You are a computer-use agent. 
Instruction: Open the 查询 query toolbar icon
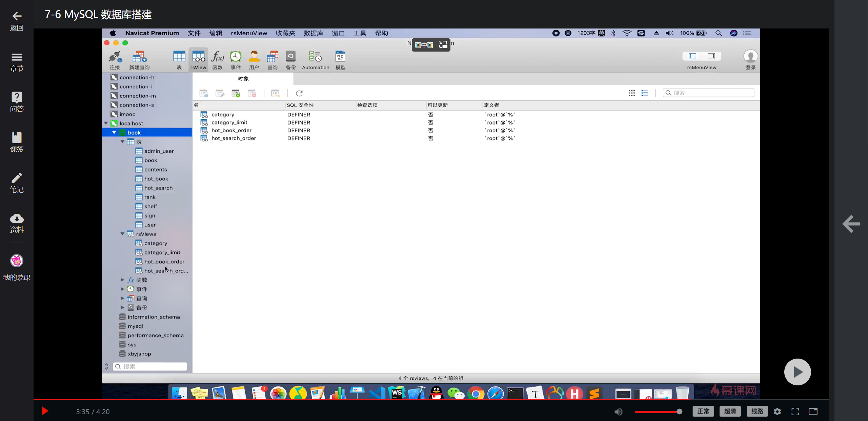pyautogui.click(x=272, y=60)
